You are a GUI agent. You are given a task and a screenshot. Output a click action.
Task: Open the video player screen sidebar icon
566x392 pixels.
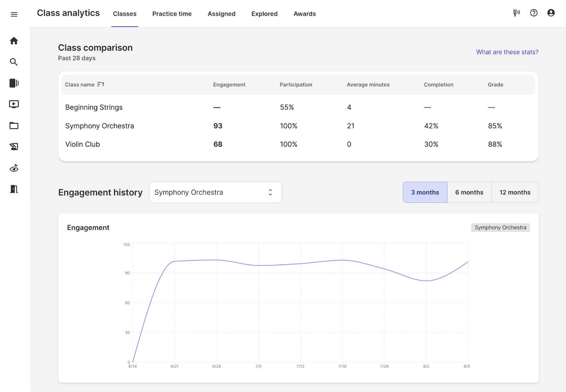tap(14, 104)
